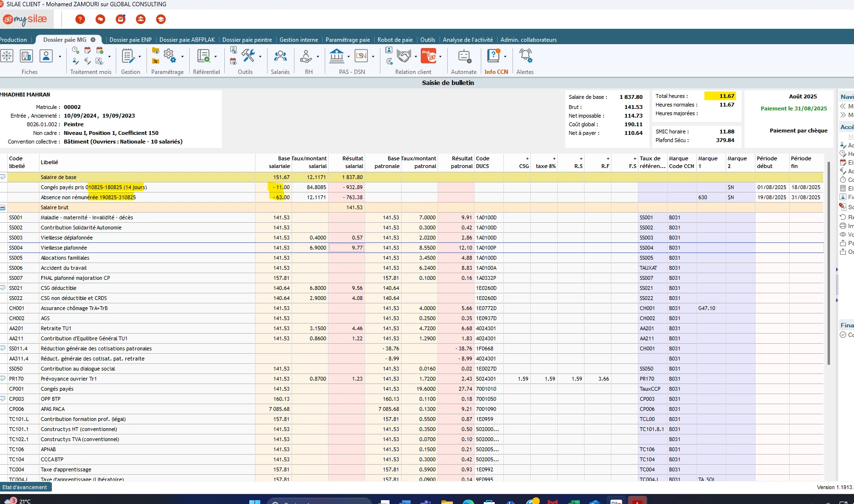Expand the RH dropdown arrow
854x504 pixels.
[x=318, y=57]
